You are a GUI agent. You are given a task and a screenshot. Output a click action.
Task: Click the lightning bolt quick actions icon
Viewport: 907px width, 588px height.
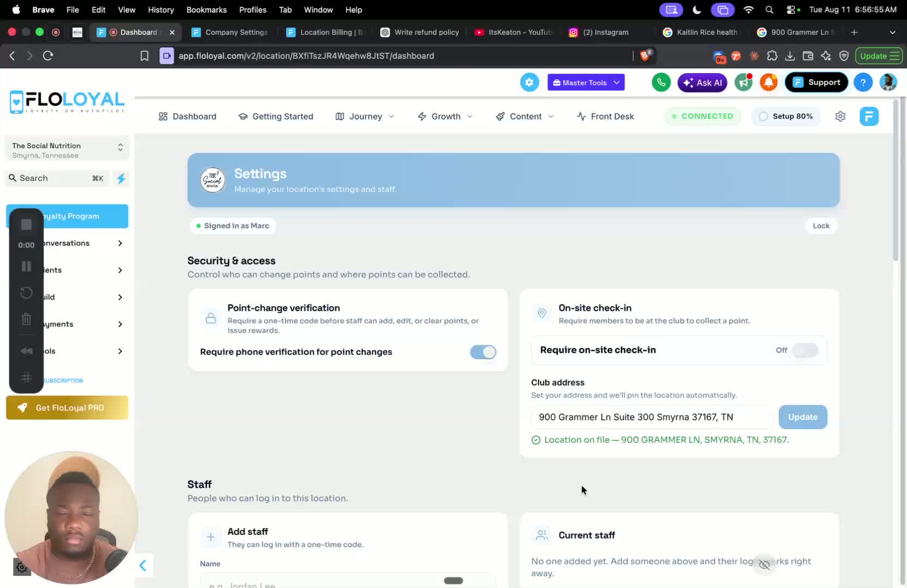pos(121,178)
